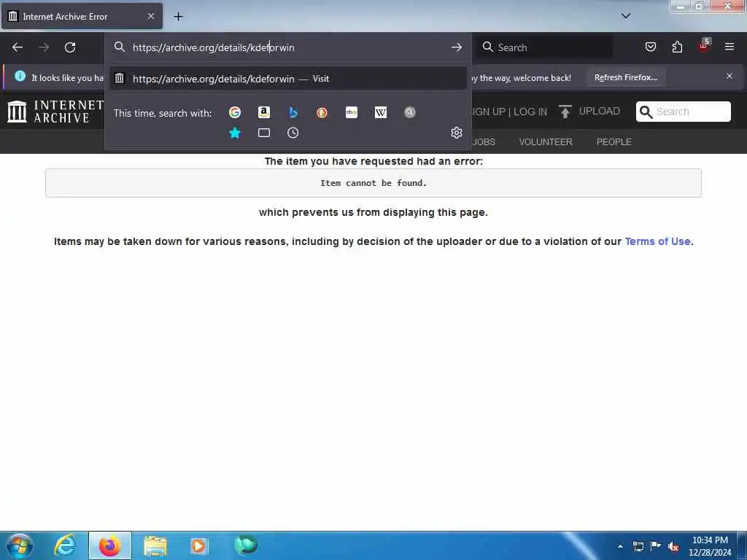
Task: Click the browser Back arrow
Action: click(x=18, y=47)
